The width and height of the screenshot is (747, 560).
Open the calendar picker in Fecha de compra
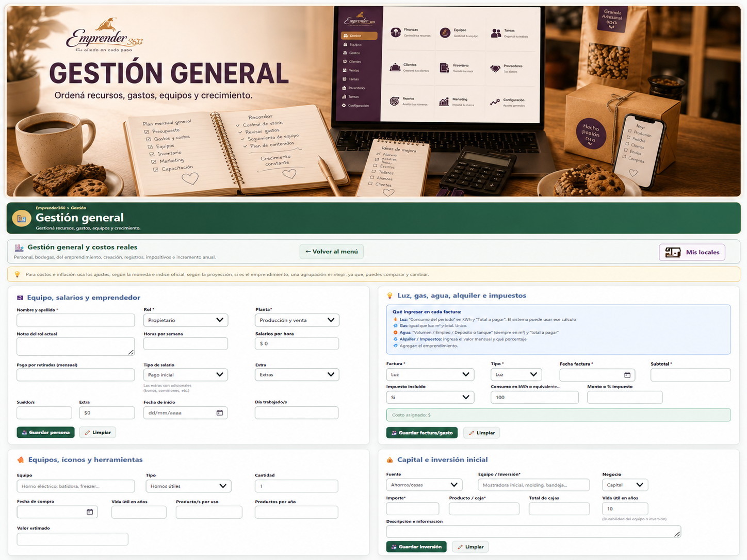90,512
